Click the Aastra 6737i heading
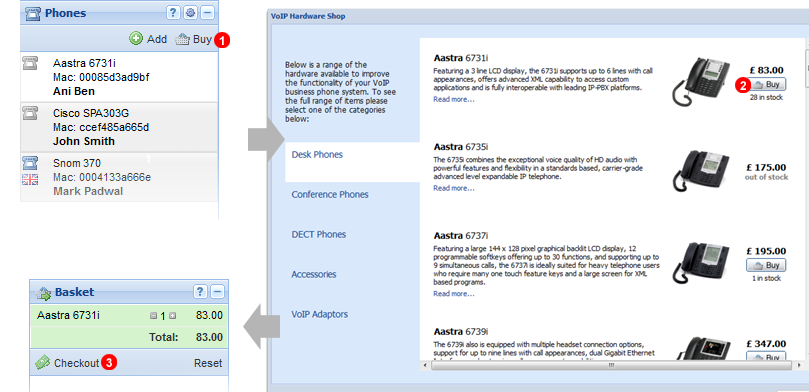 coord(461,236)
